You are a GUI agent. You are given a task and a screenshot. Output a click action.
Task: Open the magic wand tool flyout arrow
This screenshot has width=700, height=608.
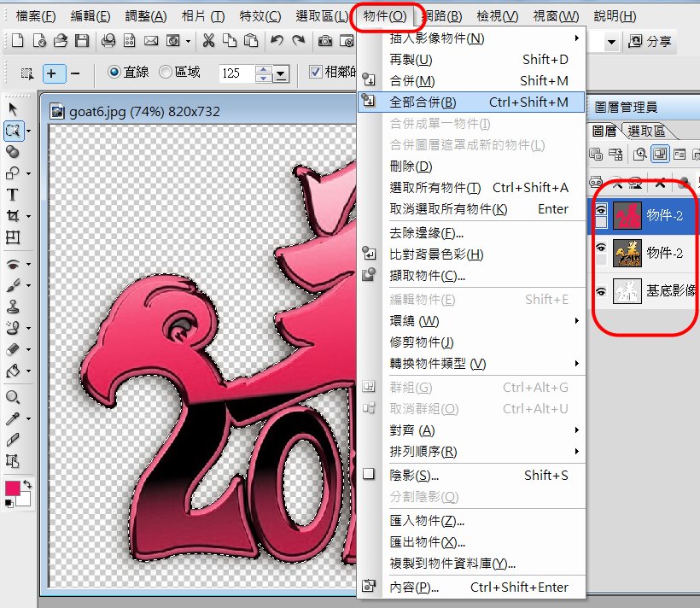28,132
